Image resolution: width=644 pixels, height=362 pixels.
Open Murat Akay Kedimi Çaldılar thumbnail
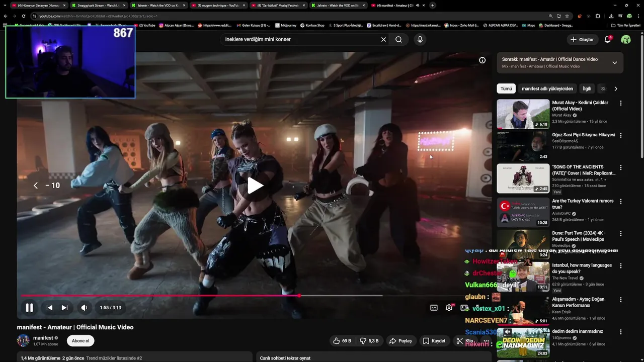tap(523, 114)
